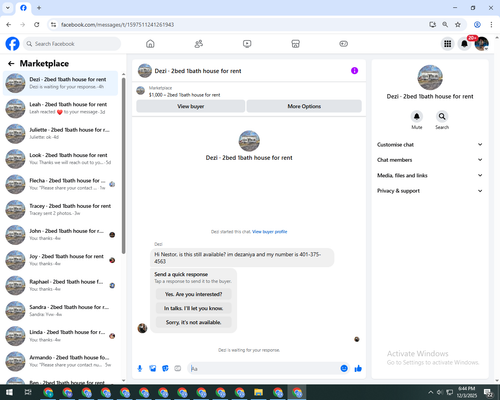Click the clock in system tray

pos(467,392)
